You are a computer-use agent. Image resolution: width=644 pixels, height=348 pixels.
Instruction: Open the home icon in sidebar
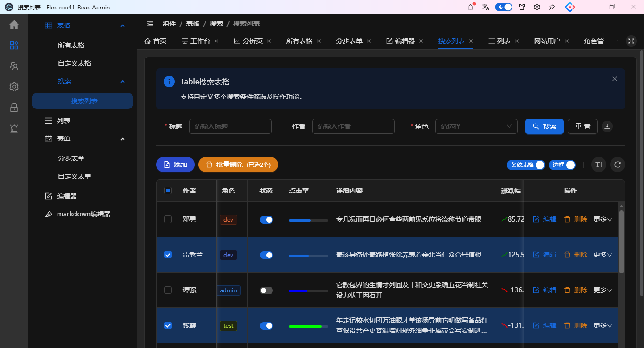pyautogui.click(x=14, y=25)
